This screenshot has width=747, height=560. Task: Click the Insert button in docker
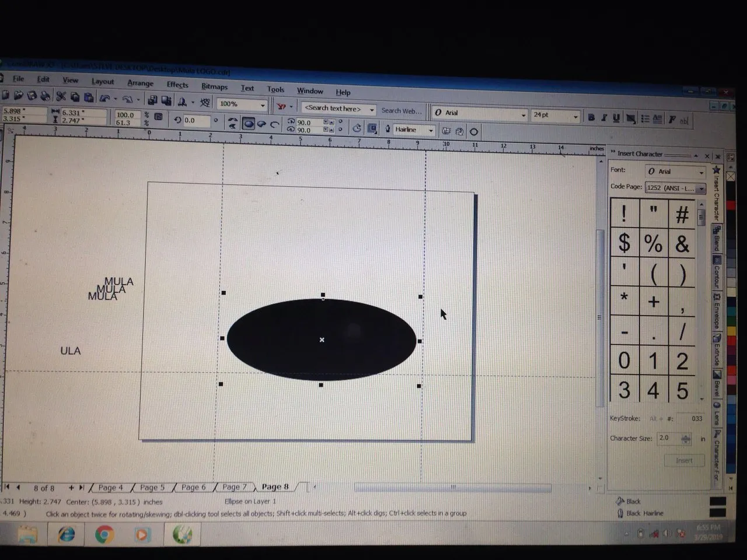coord(684,460)
